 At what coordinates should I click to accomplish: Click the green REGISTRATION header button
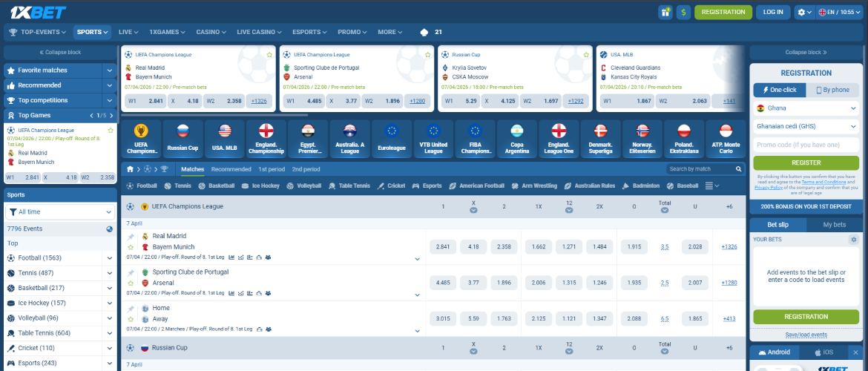click(x=723, y=12)
